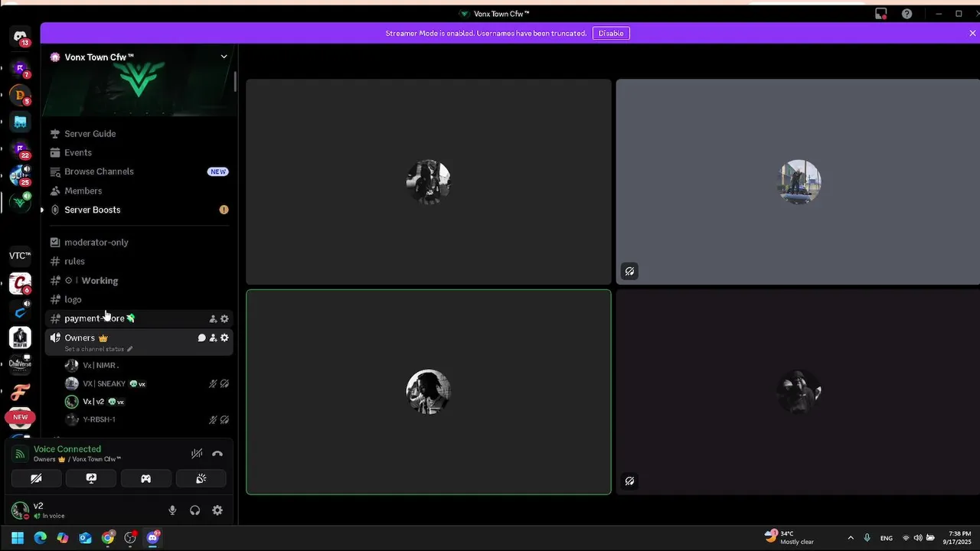Disconnect from voice with the hang-up icon
The height and width of the screenshot is (551, 980).
pyautogui.click(x=217, y=454)
